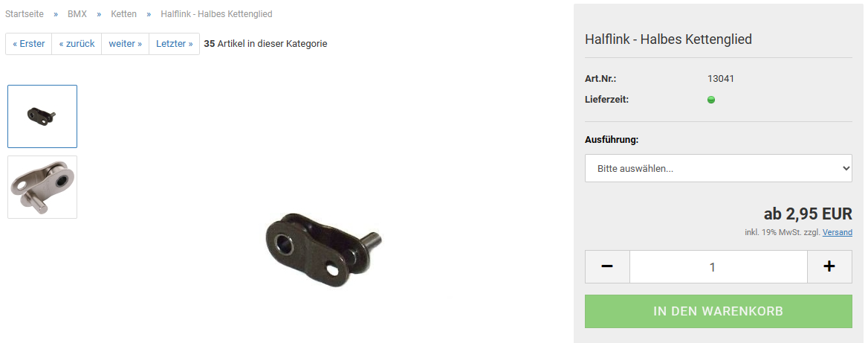The height and width of the screenshot is (343, 868).
Task: Navigate to Ketten breadcrumb
Action: click(x=123, y=14)
